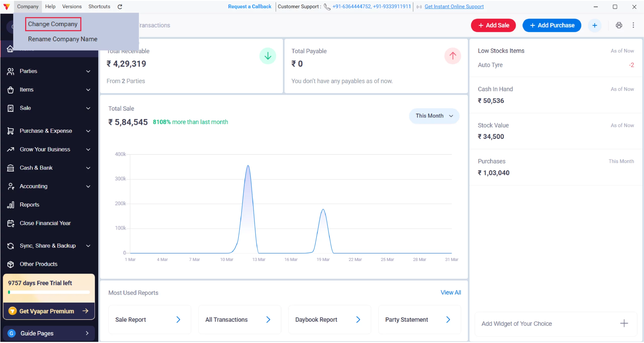Expand the Parties sidebar section
Screen dimensions: 644x343
(x=88, y=71)
